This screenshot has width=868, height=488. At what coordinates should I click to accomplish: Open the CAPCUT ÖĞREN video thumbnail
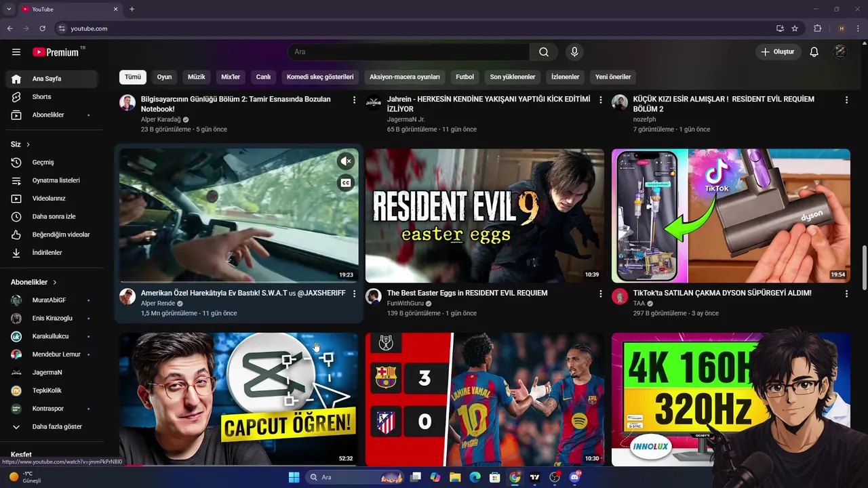click(x=239, y=399)
